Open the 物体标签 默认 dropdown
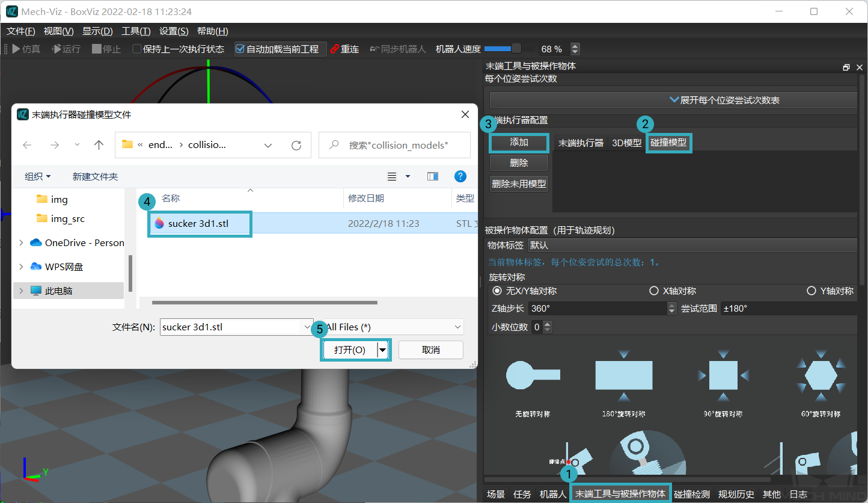 point(692,245)
